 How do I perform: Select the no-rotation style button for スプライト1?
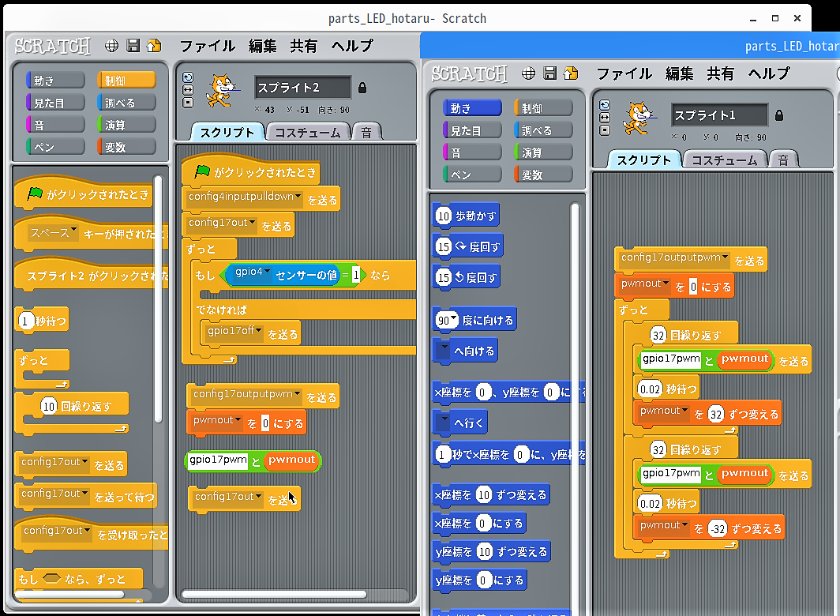coord(605,130)
